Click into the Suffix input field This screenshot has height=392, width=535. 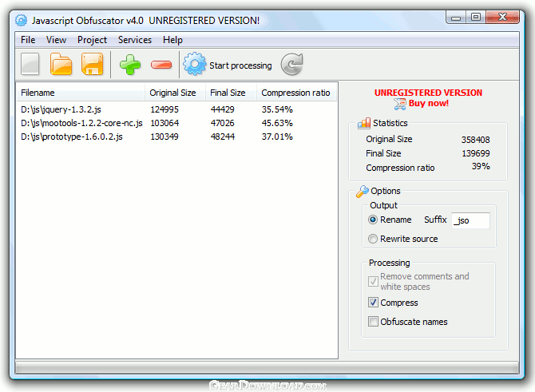tap(470, 220)
